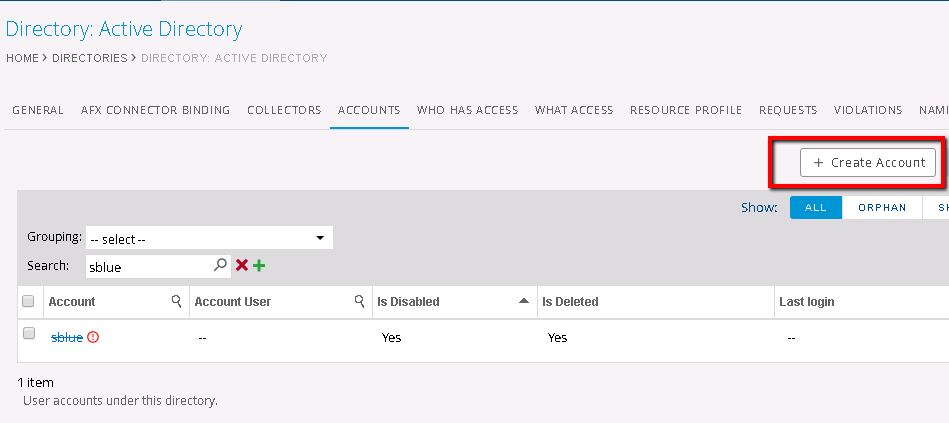Select the ORPHAN show filter
Screen dimensions: 949x423
[x=881, y=208]
